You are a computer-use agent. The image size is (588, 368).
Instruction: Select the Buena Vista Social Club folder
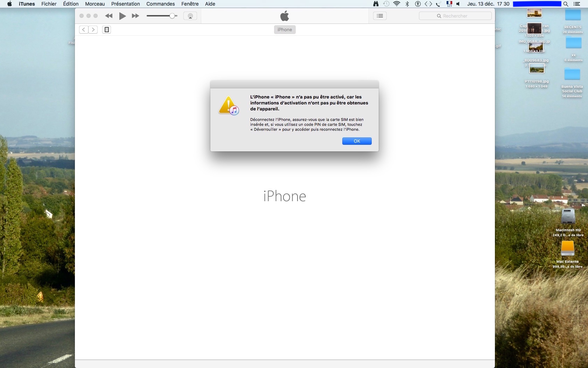pos(572,74)
